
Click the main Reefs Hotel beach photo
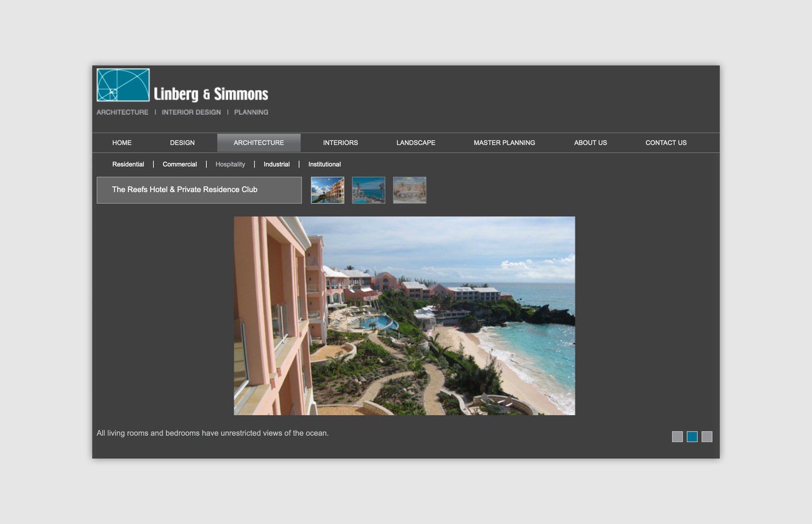click(x=404, y=316)
